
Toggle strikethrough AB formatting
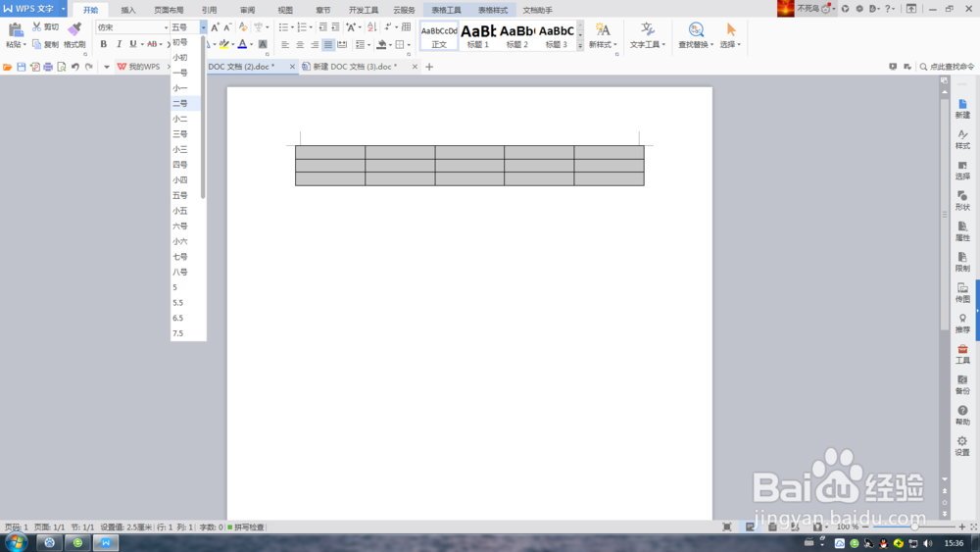pyautogui.click(x=152, y=44)
